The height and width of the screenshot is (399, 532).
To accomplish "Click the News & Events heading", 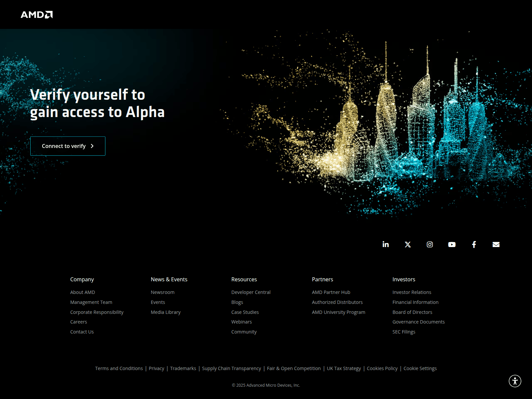I will 169,279.
